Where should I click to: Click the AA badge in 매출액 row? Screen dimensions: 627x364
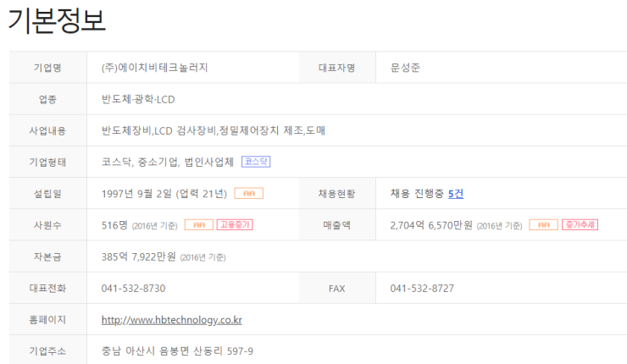pos(543,225)
